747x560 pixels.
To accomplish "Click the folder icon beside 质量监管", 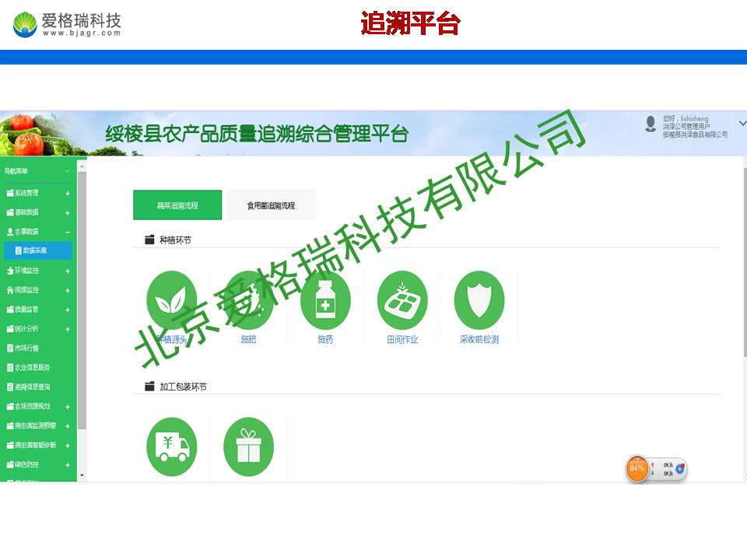I will (10, 310).
